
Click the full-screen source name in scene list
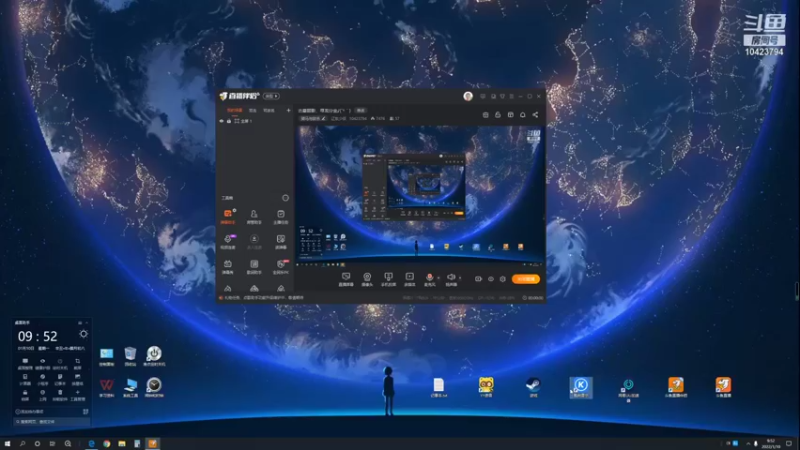point(246,121)
